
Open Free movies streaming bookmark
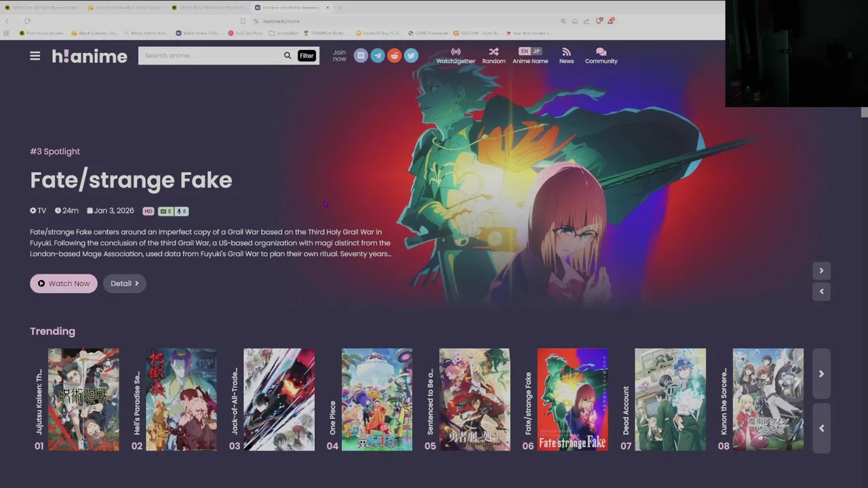43,33
